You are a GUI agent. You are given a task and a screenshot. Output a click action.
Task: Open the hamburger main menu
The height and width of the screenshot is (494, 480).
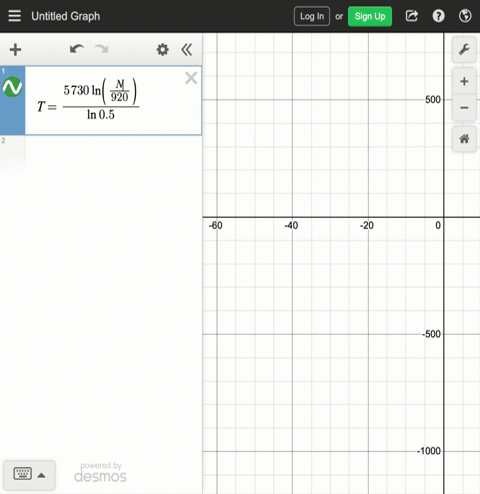point(15,16)
